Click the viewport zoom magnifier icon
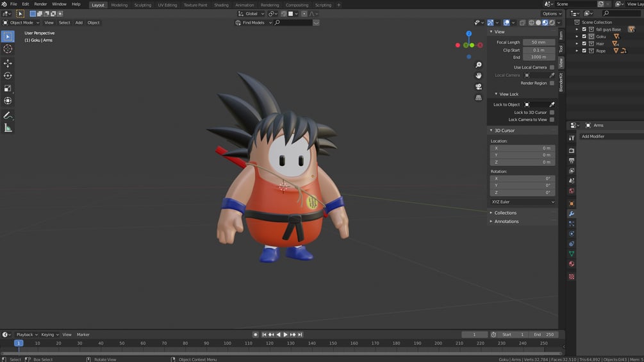 point(479,65)
